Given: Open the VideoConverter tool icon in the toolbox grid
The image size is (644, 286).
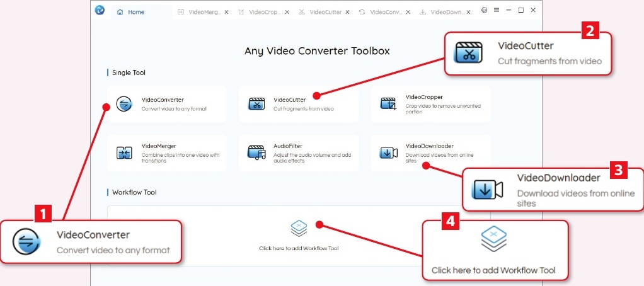Looking at the screenshot, I should (x=125, y=105).
